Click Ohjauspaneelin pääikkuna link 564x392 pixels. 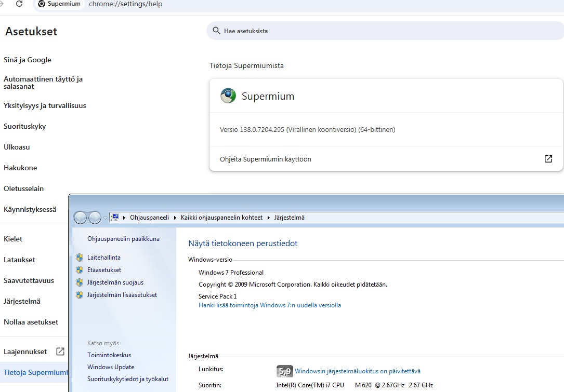pos(123,239)
